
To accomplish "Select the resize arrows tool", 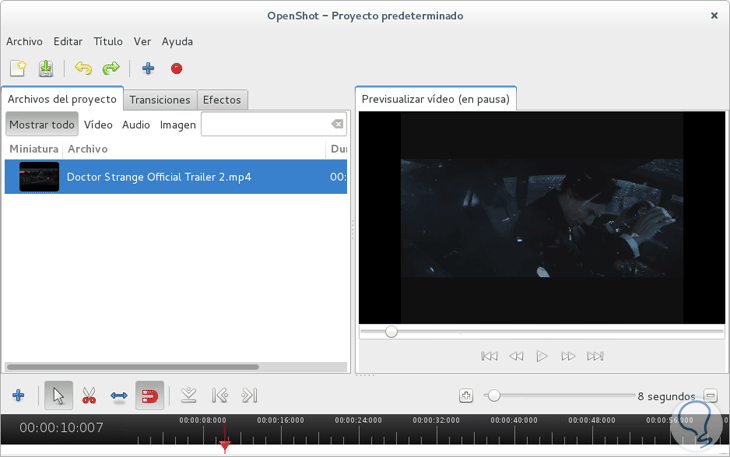I will pyautogui.click(x=119, y=396).
